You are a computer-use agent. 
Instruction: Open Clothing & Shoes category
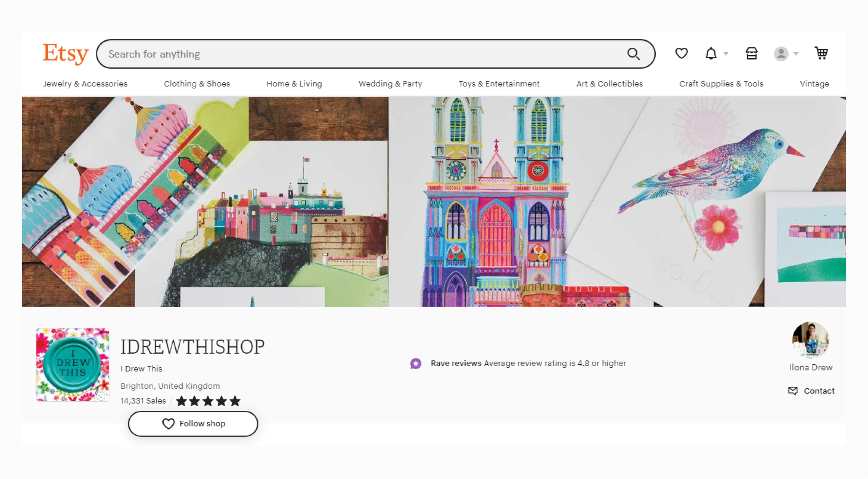pyautogui.click(x=197, y=84)
